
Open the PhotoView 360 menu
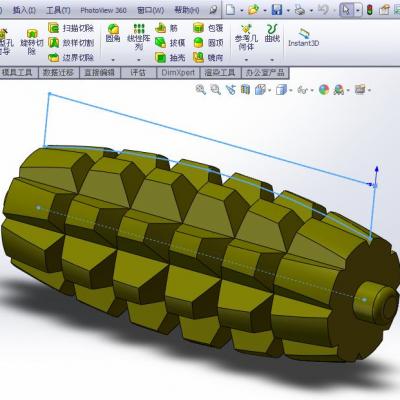point(103,10)
